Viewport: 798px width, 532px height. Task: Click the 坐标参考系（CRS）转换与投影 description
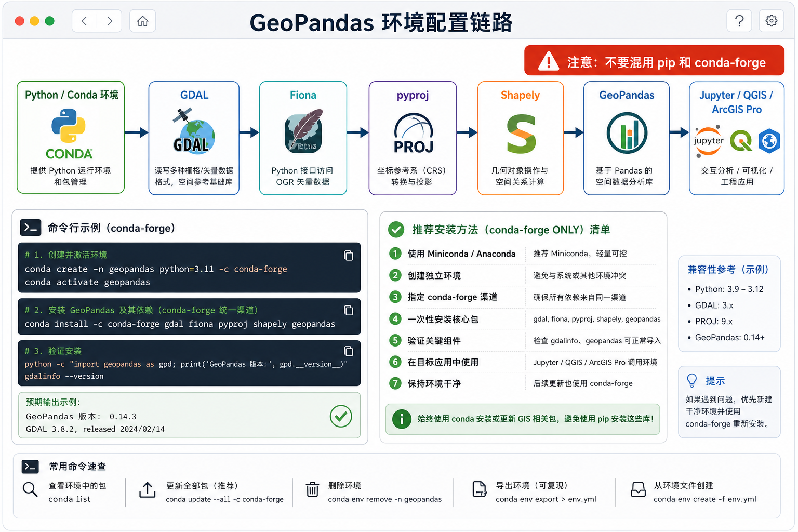[412, 176]
